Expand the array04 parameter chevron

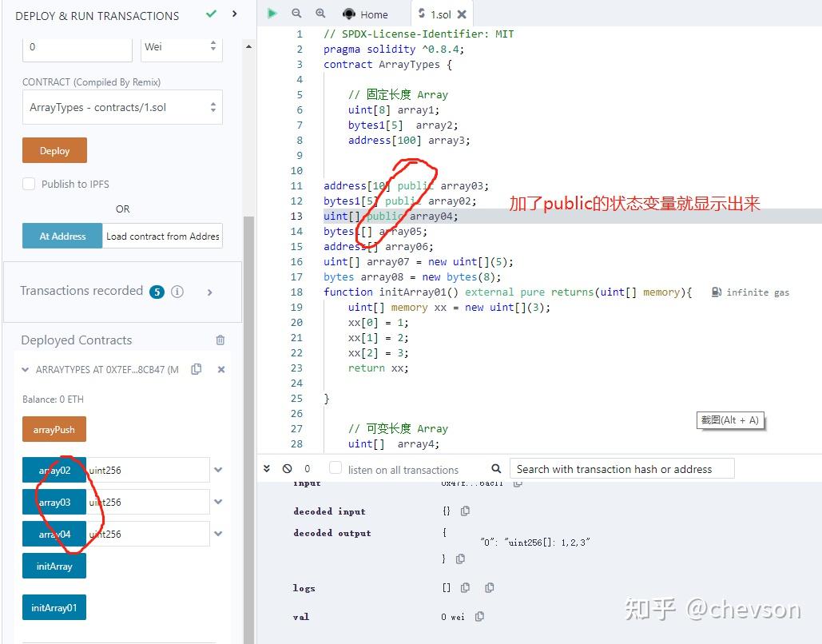click(219, 534)
